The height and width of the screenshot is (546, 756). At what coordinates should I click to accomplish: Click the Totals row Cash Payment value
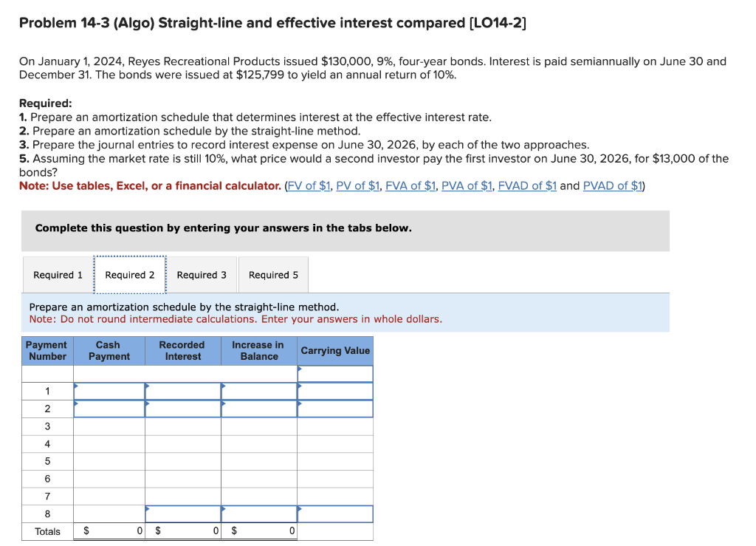point(111,531)
